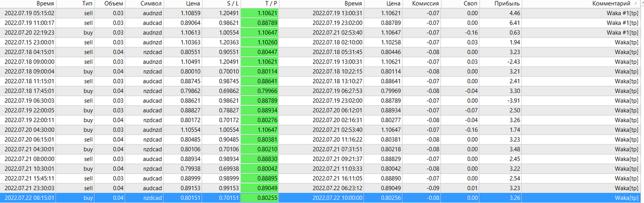Click the stop loss value 1.20363
This screenshot has width=644, height=203.
click(229, 42)
